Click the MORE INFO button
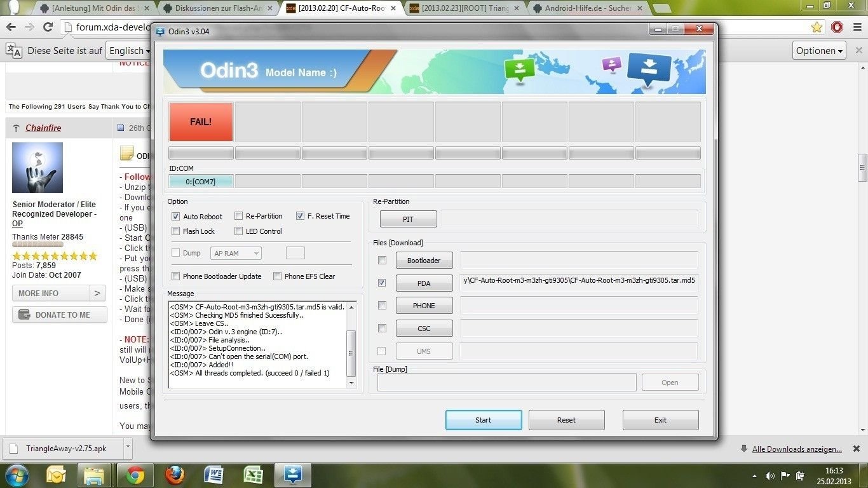The image size is (868, 488). (x=50, y=293)
